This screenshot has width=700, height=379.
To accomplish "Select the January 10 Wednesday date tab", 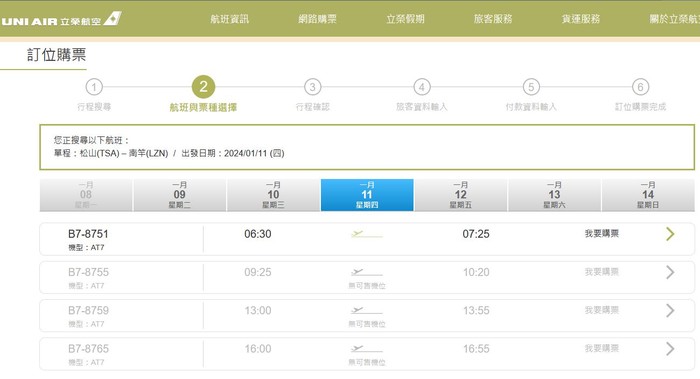I will point(273,195).
